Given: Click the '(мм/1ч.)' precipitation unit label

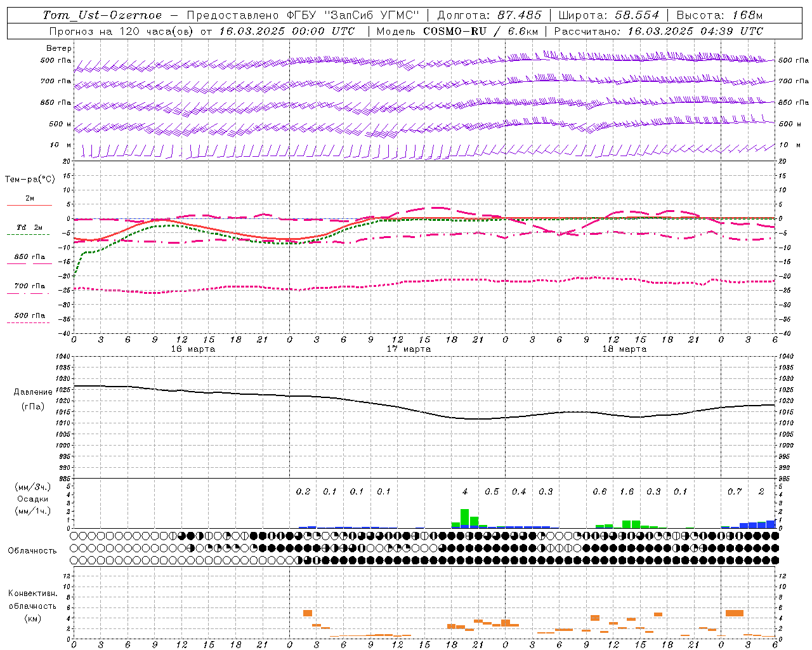Looking at the screenshot, I should [33, 511].
